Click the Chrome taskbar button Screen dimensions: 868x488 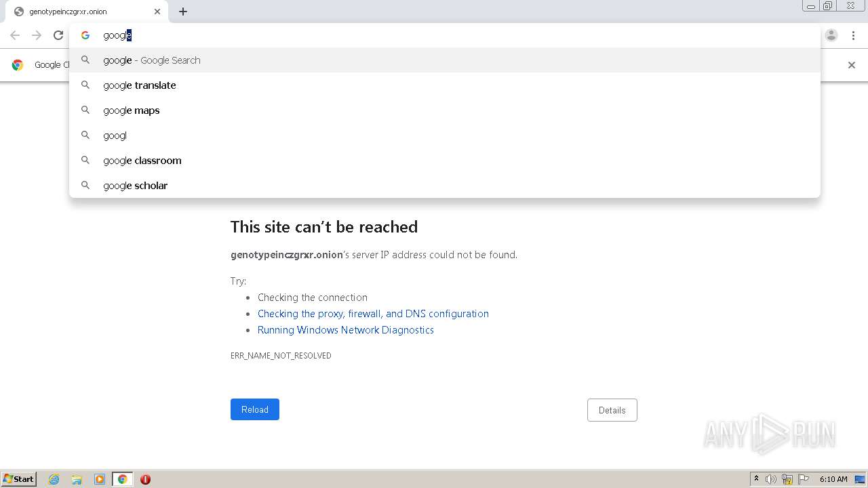click(x=123, y=479)
